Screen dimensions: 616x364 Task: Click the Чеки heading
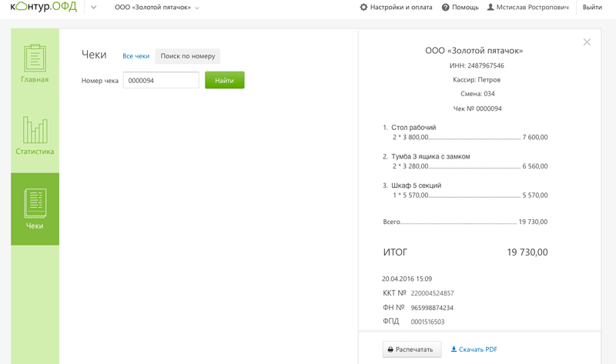click(x=94, y=55)
